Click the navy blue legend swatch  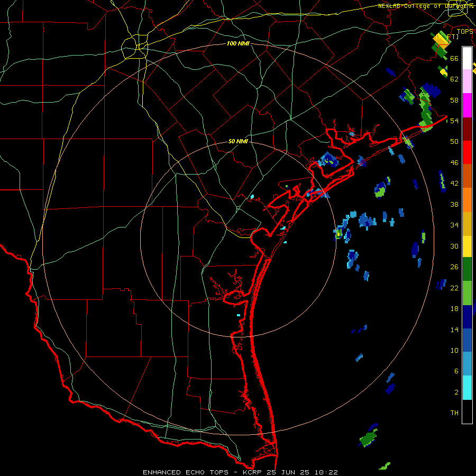[x=467, y=317]
